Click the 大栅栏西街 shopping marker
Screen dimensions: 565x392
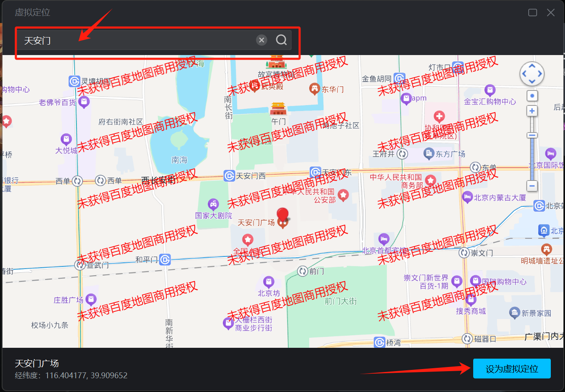228,323
